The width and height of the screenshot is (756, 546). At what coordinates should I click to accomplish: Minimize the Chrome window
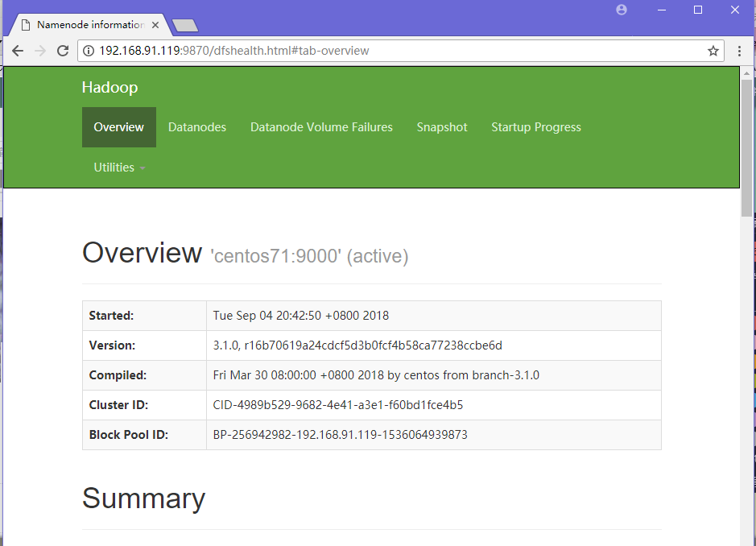click(662, 10)
